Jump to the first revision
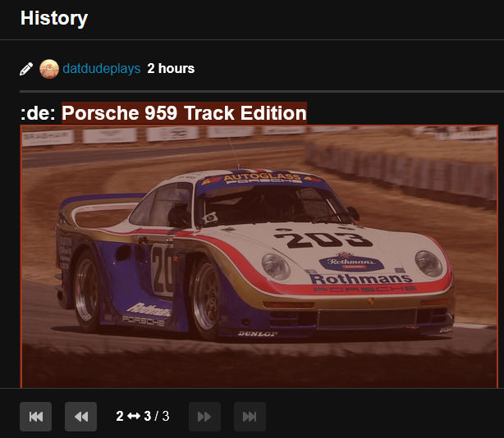Screen dimensions: 504x438 [x=36, y=417]
